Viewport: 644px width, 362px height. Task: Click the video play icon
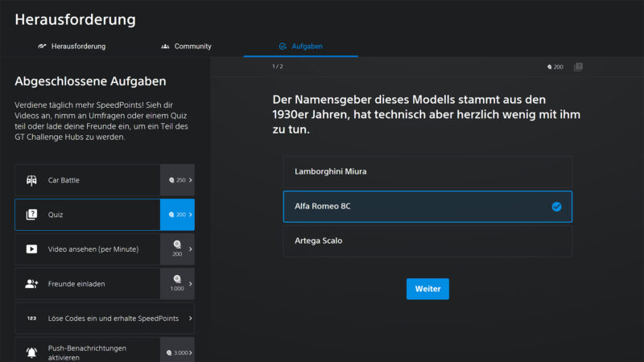click(31, 249)
